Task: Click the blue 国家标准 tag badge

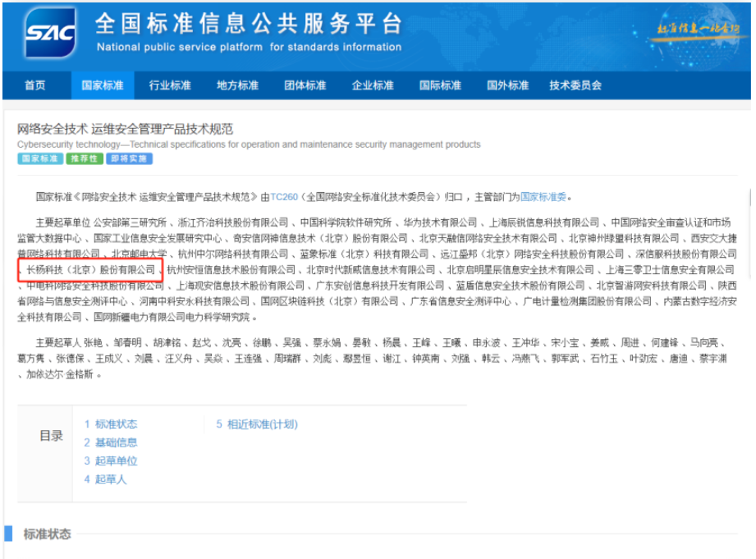Action: pyautogui.click(x=39, y=159)
